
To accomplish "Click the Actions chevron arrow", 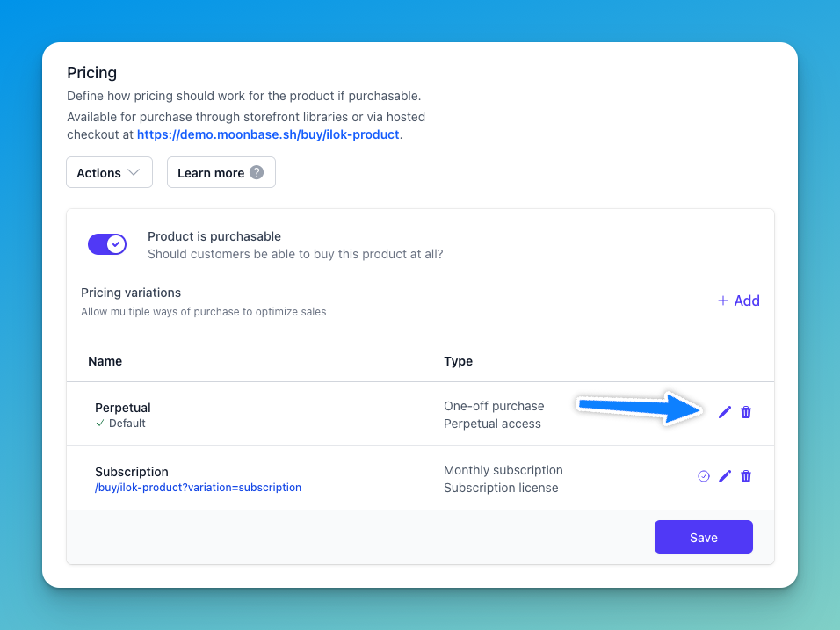I will click(134, 172).
